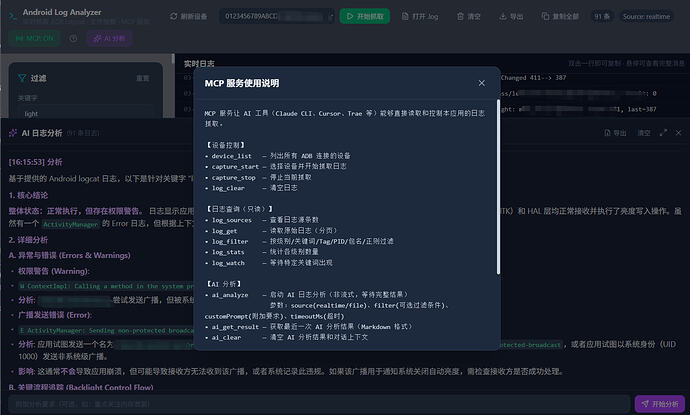Focus the custom analysis prompt input

[x=319, y=404]
